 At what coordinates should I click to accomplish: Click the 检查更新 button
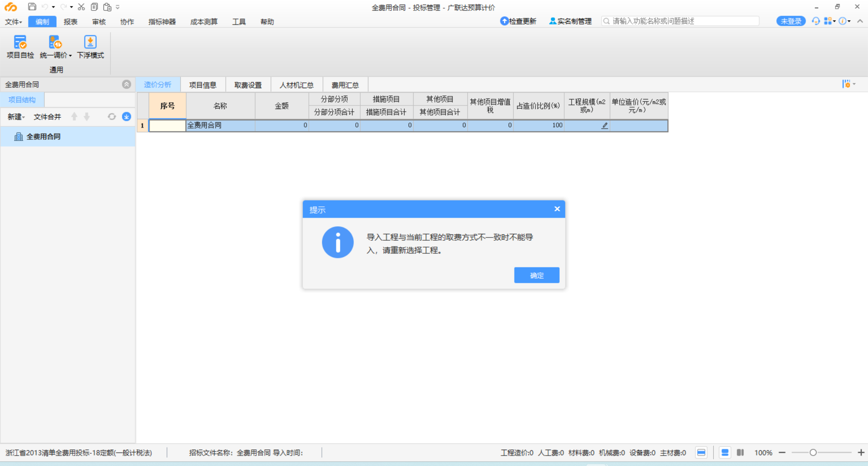tap(518, 21)
